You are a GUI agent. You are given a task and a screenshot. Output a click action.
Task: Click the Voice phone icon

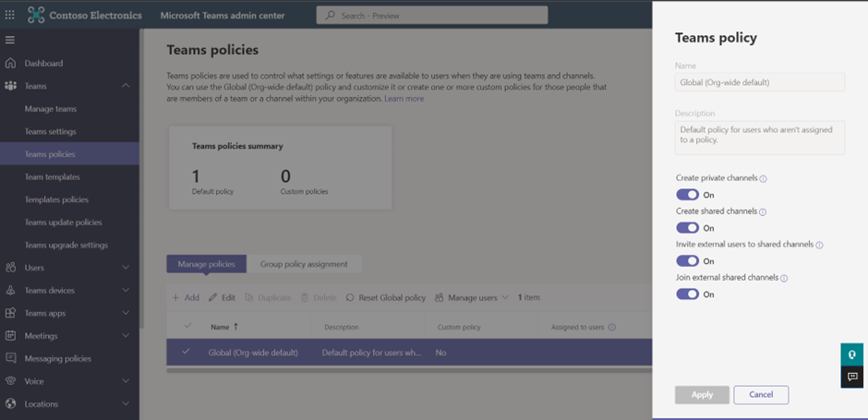click(x=10, y=381)
